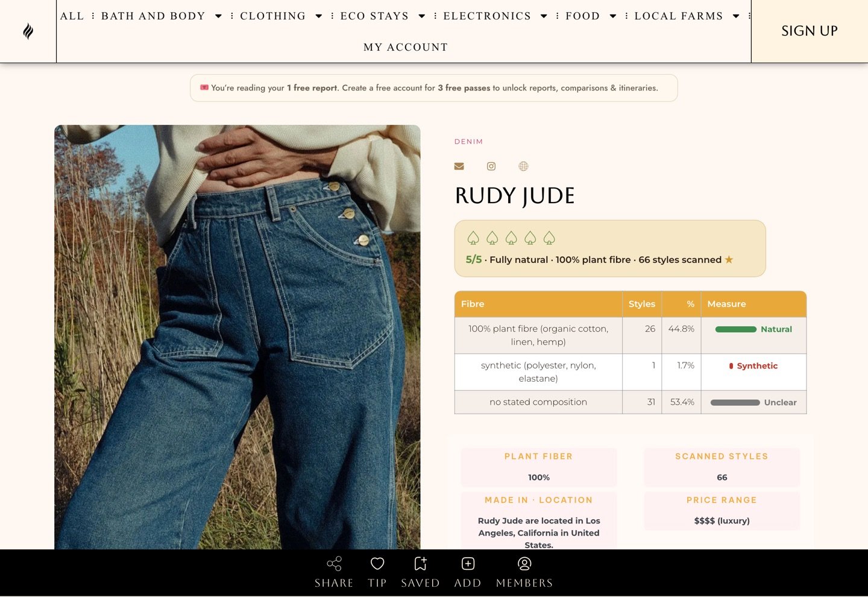Click the first leaf rating icon
The image size is (868, 597).
point(473,238)
